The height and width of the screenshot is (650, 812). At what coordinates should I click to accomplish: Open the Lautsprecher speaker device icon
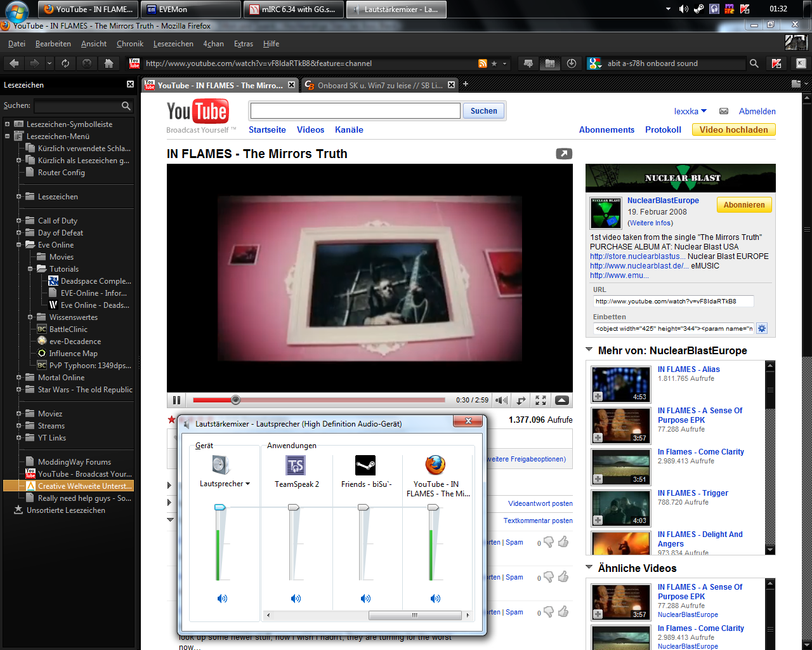pos(221,465)
